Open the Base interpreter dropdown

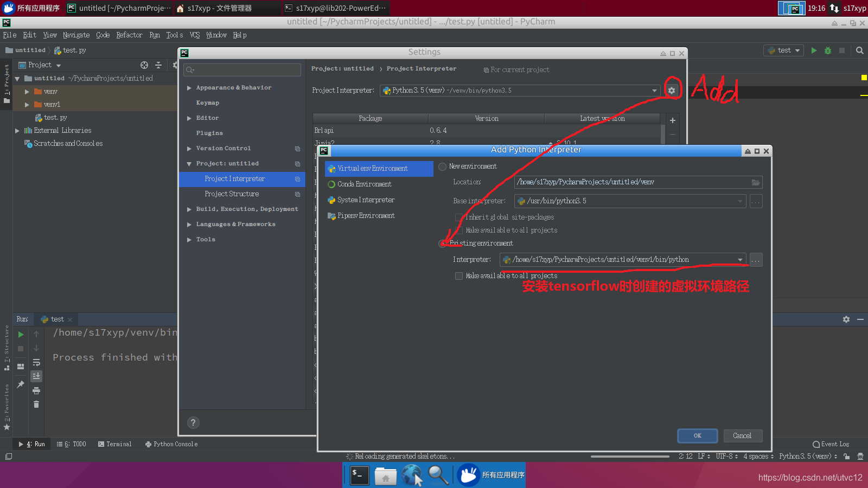pyautogui.click(x=740, y=201)
